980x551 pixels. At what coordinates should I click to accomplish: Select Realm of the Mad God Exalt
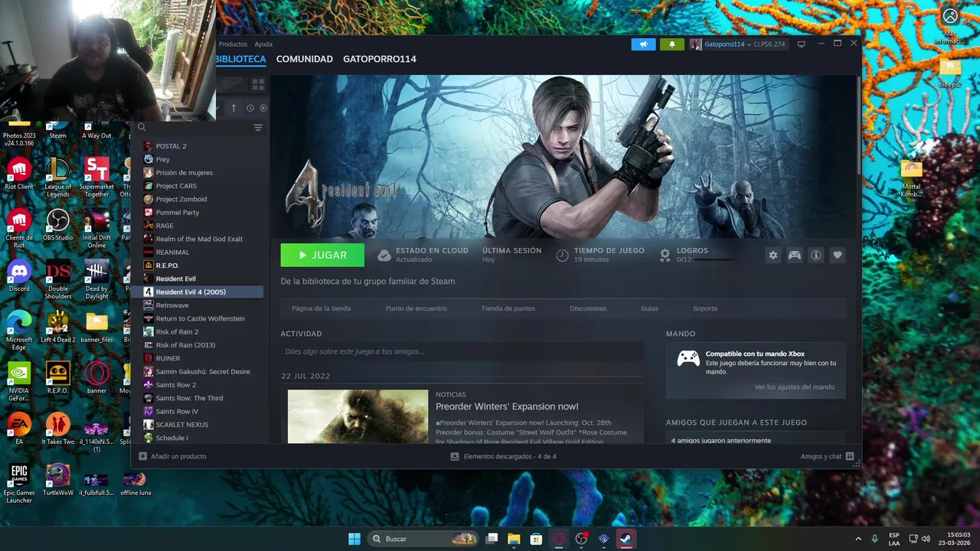tap(198, 239)
